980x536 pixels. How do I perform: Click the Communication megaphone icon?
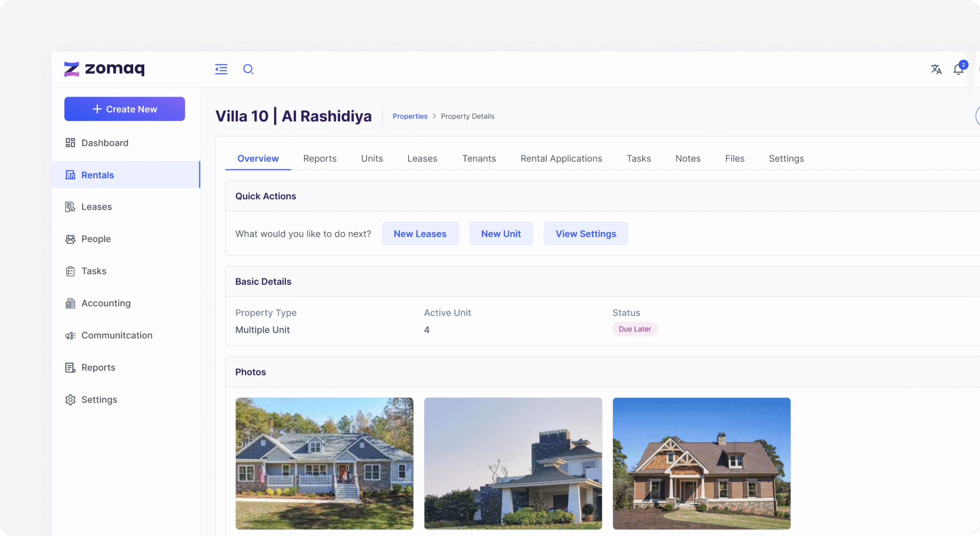(x=70, y=335)
